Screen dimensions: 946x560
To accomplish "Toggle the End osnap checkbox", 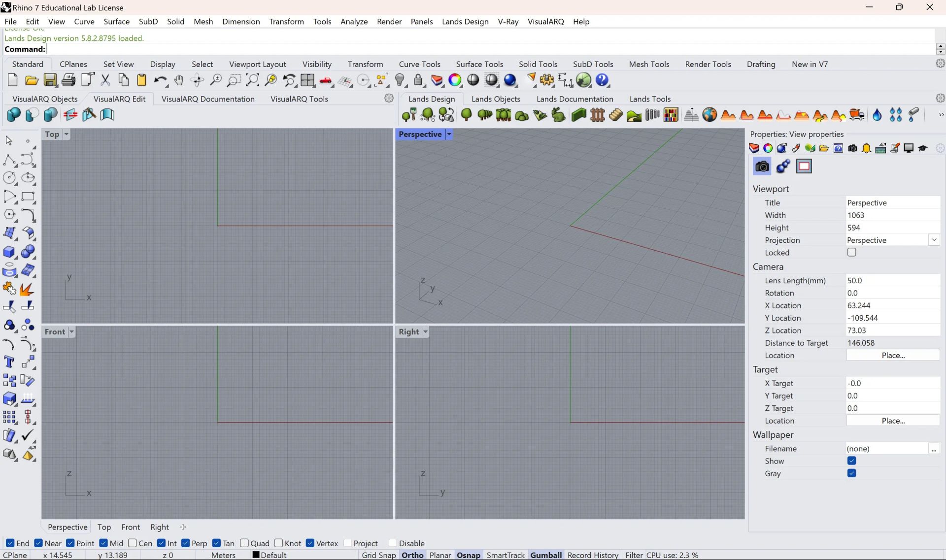I will tap(10, 543).
